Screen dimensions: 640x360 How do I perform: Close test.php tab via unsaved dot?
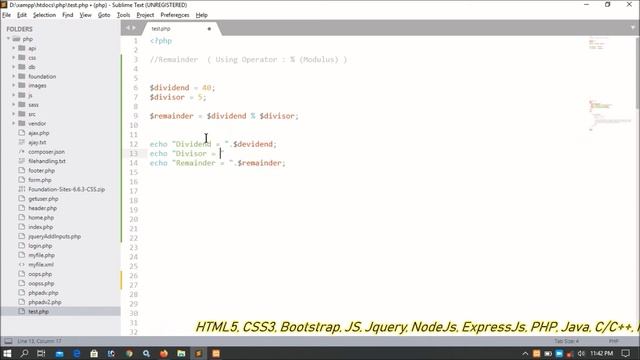click(x=209, y=29)
